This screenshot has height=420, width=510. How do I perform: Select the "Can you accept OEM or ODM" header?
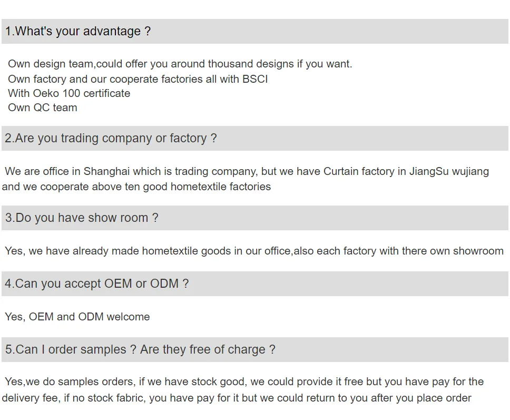coord(96,284)
